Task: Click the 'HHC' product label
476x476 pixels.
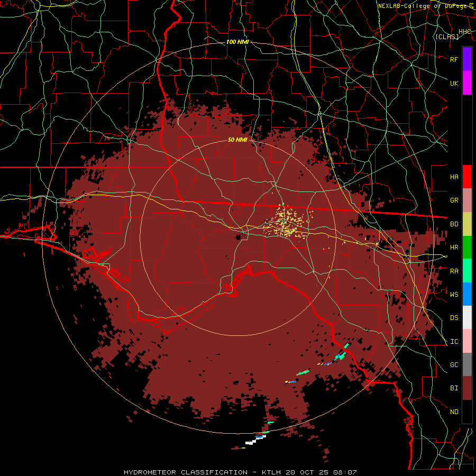Action: (464, 32)
